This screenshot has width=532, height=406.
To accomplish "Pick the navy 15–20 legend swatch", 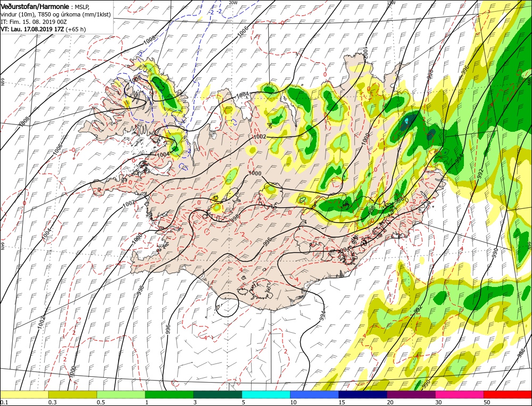I will pos(363,394).
